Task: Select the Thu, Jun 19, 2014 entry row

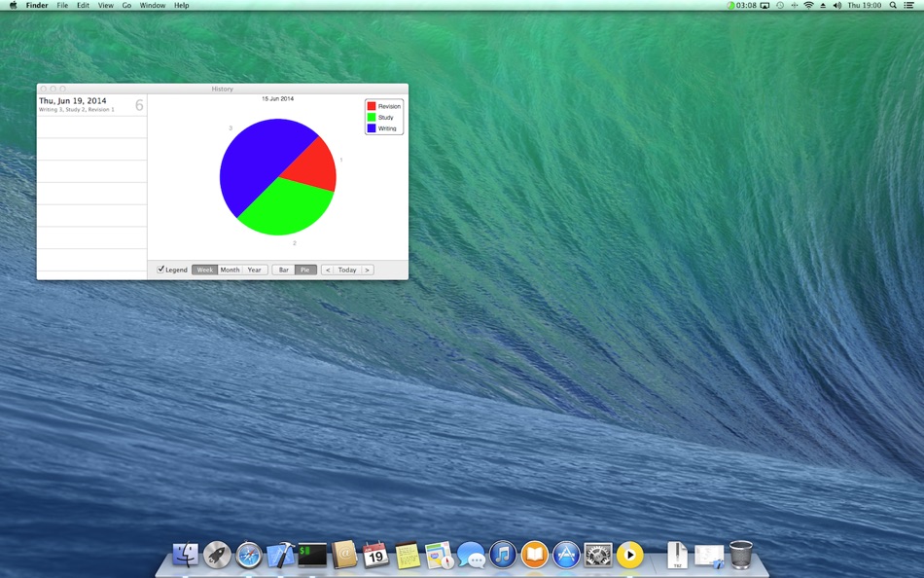Action: point(92,105)
